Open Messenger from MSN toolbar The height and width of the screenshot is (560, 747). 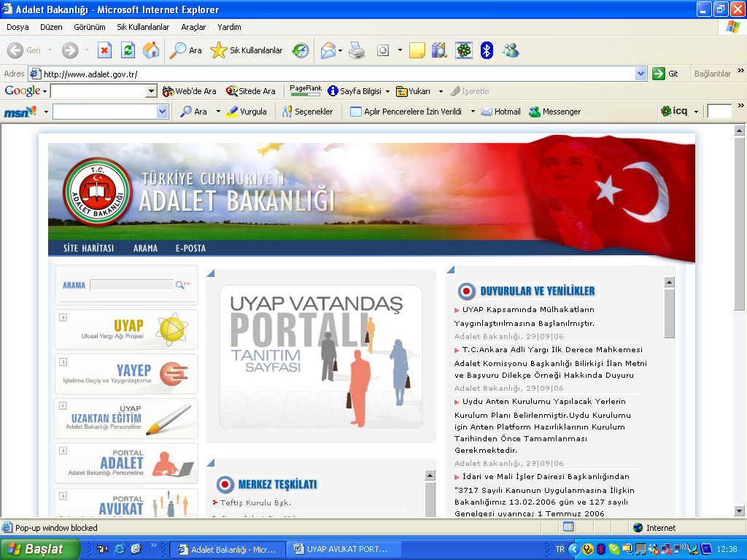tap(555, 112)
